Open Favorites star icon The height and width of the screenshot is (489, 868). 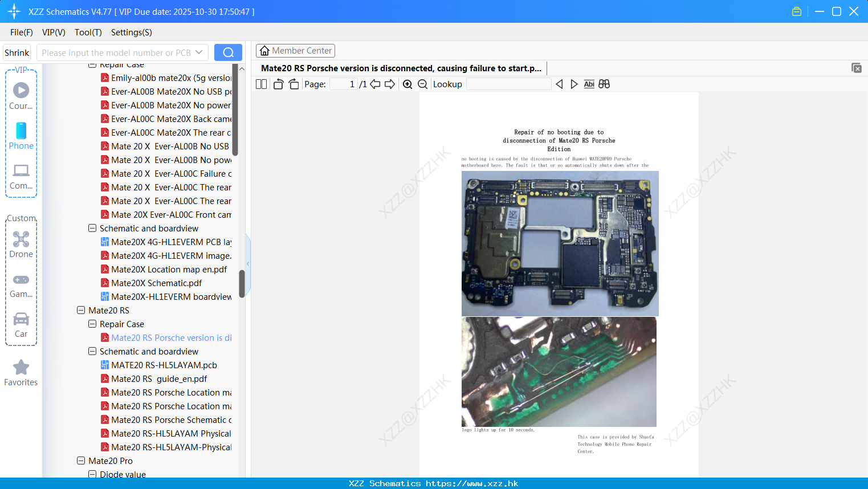(21, 373)
